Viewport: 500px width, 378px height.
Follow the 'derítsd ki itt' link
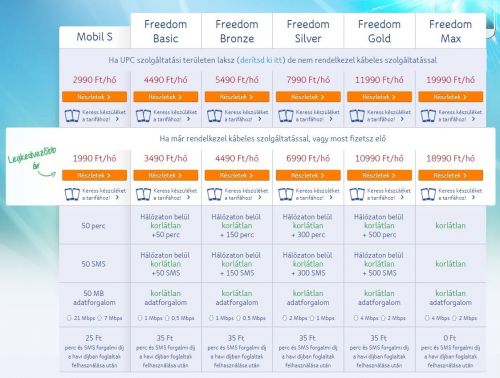coord(261,60)
